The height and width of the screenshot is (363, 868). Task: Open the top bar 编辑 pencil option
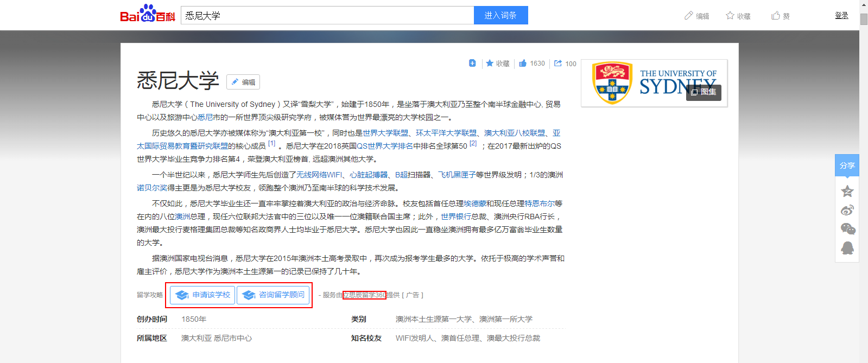(x=697, y=16)
